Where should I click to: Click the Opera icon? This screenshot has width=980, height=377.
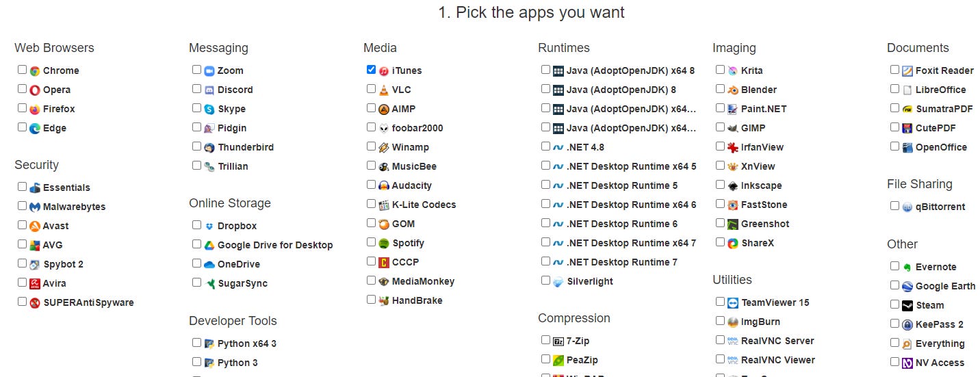(35, 90)
